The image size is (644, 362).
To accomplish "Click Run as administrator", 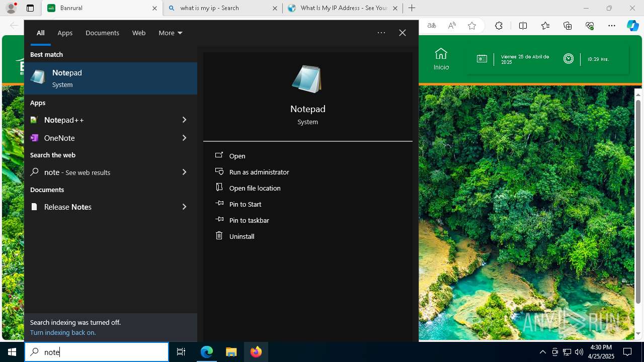I will (259, 172).
